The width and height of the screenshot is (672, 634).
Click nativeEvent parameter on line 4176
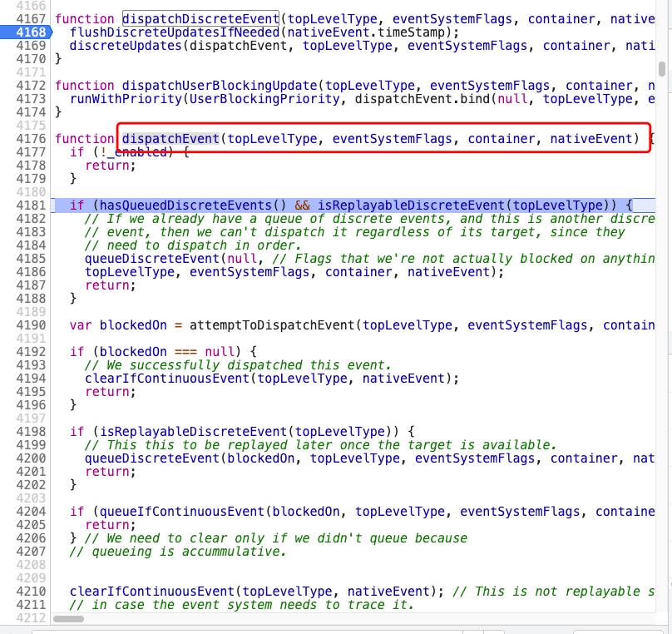pos(591,138)
